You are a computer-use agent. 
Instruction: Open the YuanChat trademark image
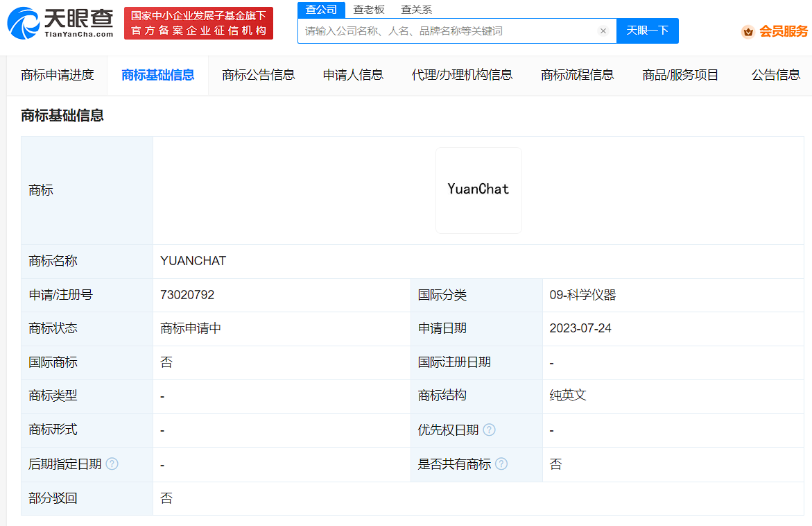(478, 190)
